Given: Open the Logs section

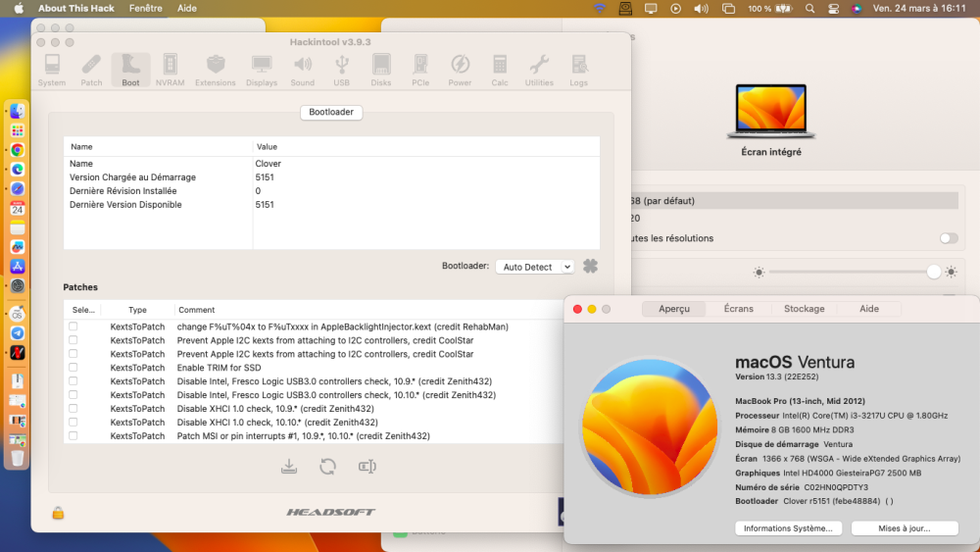Looking at the screenshot, I should (579, 70).
